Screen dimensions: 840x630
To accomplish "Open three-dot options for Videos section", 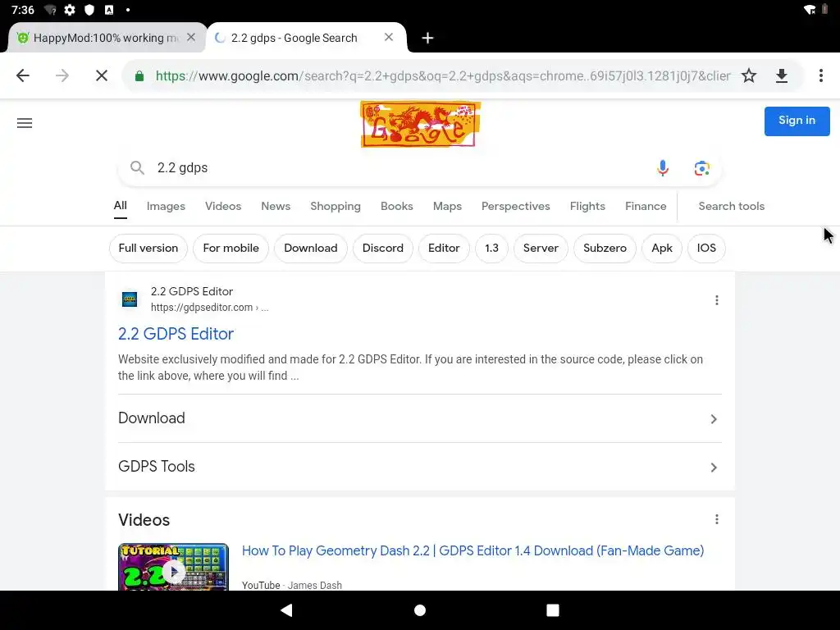I will [716, 519].
